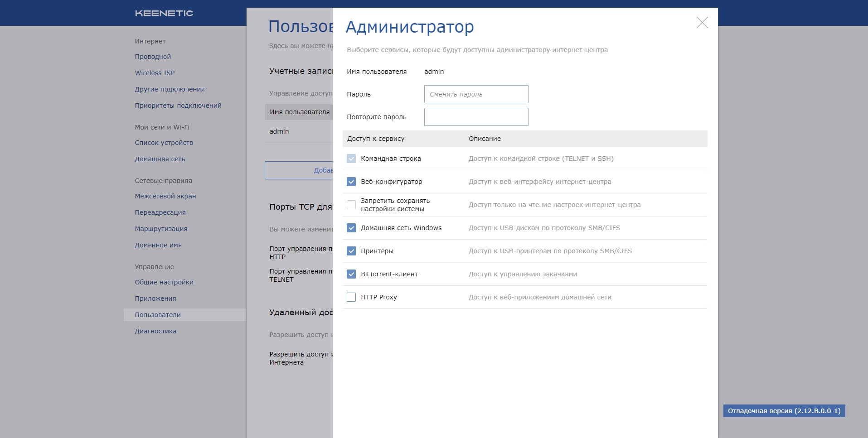
Task: Enable the HTTP Proxy checkbox
Action: [351, 297]
